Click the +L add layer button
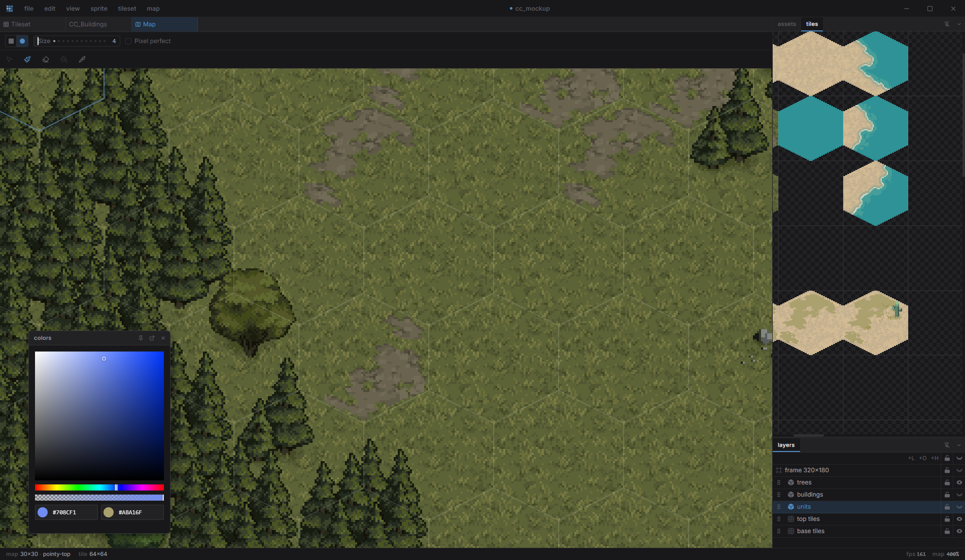The height and width of the screenshot is (560, 965). tap(911, 458)
